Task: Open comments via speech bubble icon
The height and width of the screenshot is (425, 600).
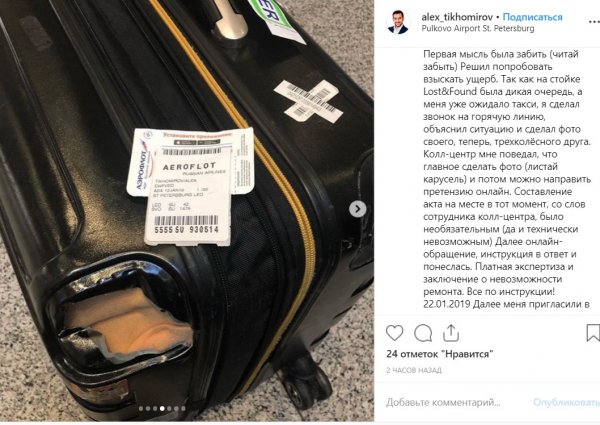Action: (x=423, y=333)
